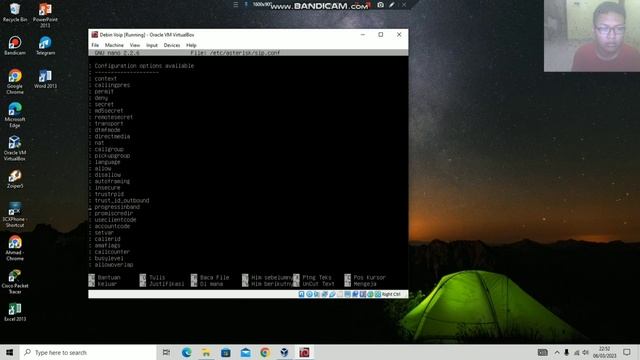
Task: Click the 'trust_id_outbound' line in the terminal
Action: pos(122,200)
